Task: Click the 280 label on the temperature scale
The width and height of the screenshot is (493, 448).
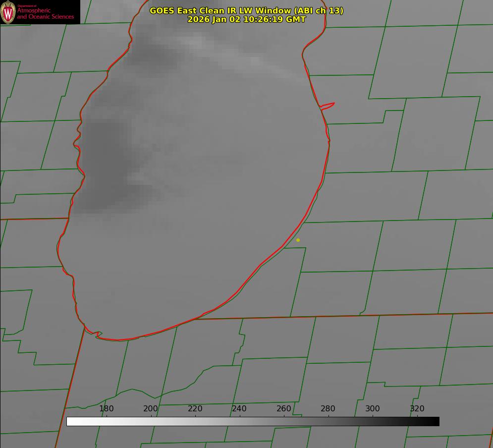Action: coord(328,409)
